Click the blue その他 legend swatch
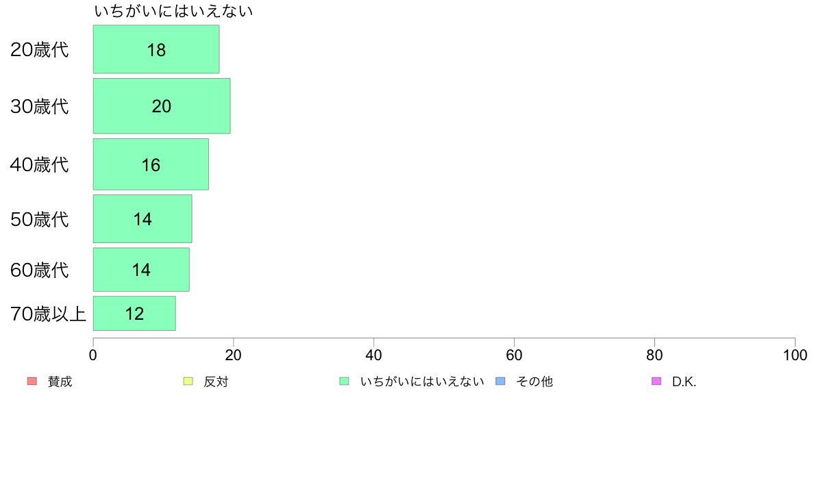 pos(500,381)
